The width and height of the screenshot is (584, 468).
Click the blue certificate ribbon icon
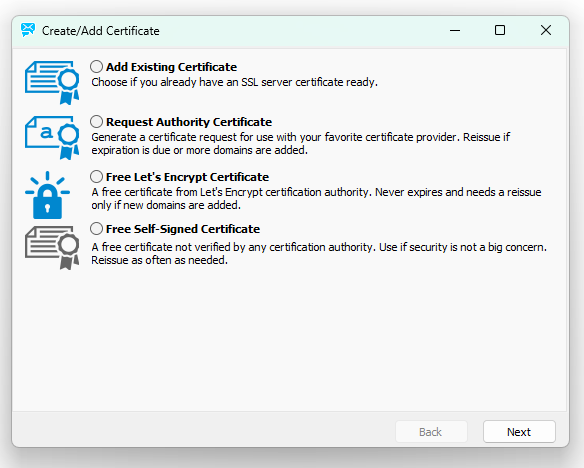coord(52,83)
